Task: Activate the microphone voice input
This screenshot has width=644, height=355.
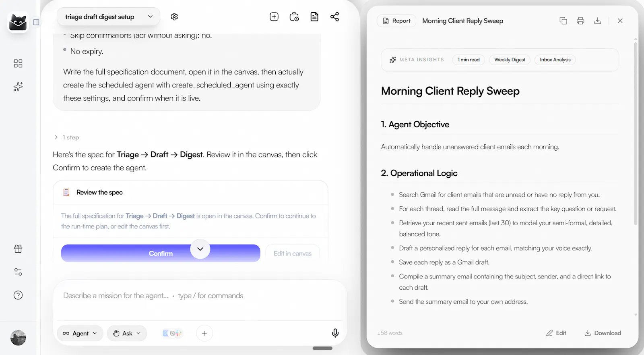Action: point(335,333)
